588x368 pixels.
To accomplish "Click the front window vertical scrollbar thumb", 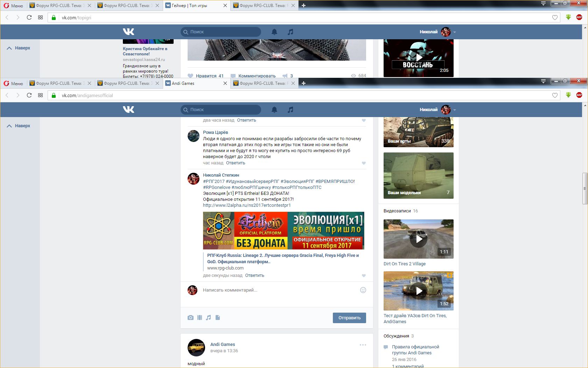I will [585, 189].
